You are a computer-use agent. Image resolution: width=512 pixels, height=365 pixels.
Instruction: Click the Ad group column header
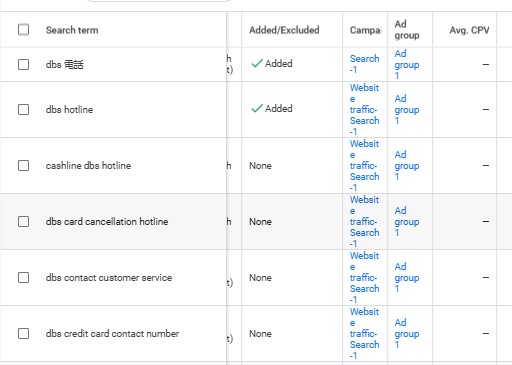click(407, 30)
